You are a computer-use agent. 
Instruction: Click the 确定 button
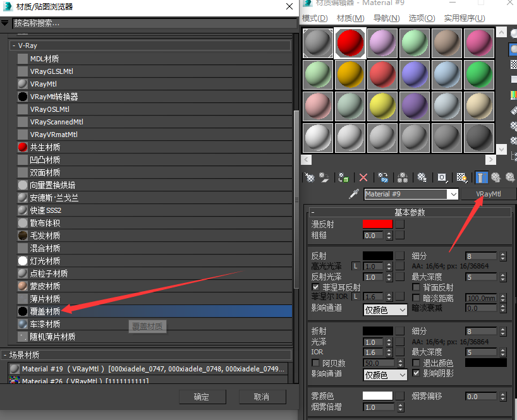pyautogui.click(x=202, y=397)
